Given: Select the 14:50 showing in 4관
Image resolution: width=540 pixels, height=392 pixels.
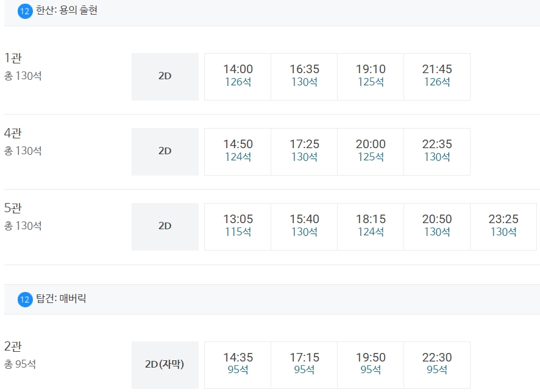Looking at the screenshot, I should pyautogui.click(x=238, y=152).
